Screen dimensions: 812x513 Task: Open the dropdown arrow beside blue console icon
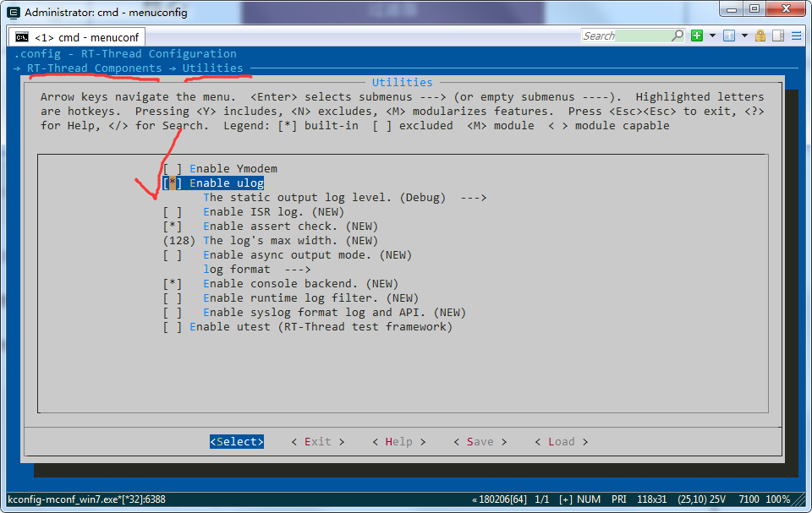point(744,35)
